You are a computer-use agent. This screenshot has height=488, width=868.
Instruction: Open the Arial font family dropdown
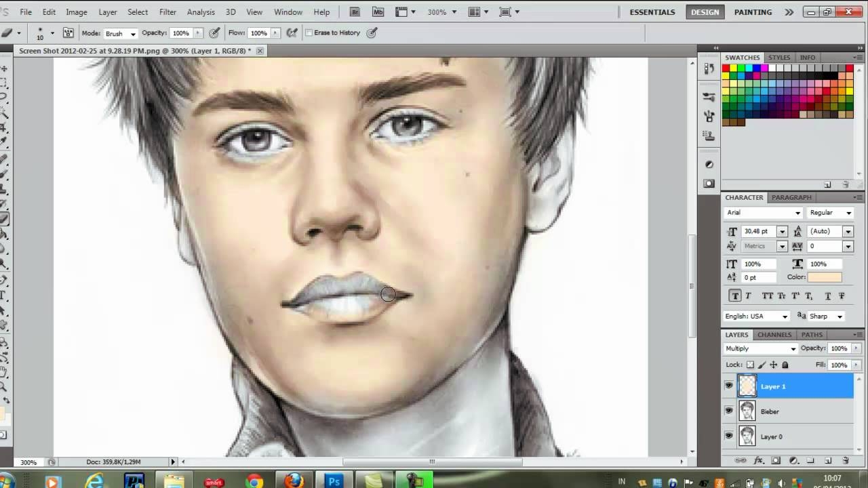[x=763, y=213]
